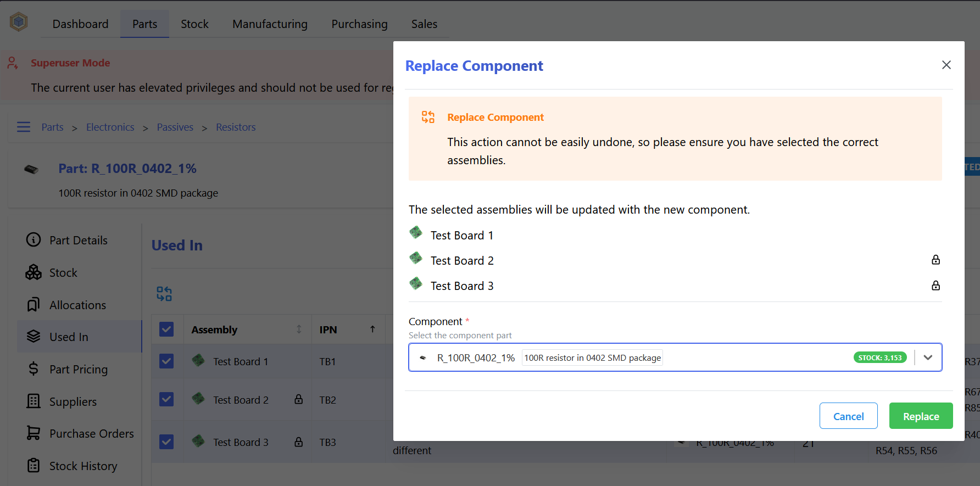Click the Test Board 2 icon in dialog list
This screenshot has height=486, width=980.
click(416, 258)
